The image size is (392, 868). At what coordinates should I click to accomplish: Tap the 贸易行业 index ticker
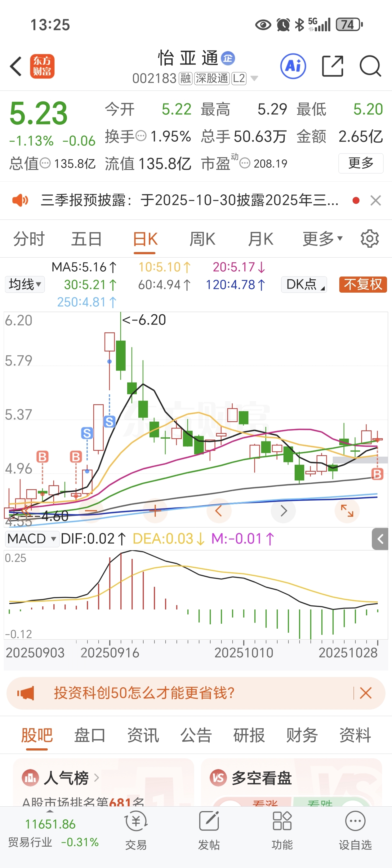coord(53,833)
